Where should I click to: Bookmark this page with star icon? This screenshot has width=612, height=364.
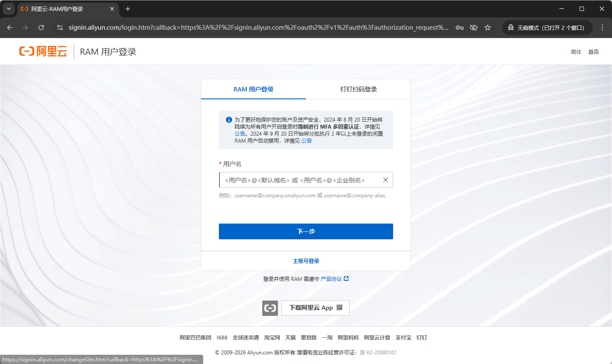pos(488,28)
